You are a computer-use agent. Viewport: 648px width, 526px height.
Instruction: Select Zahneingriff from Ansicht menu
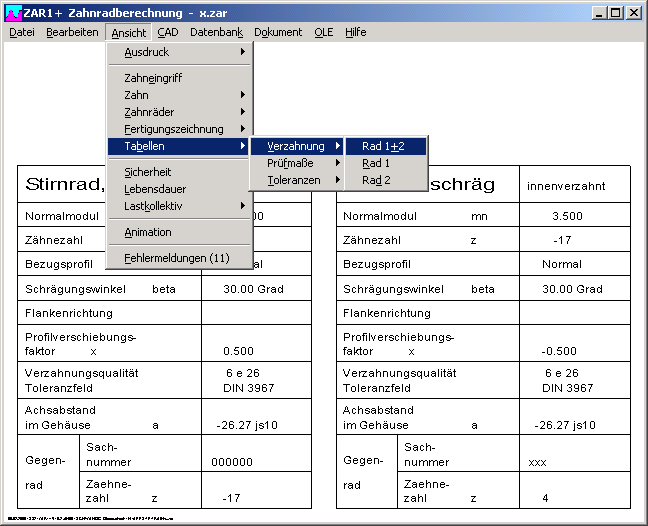153,78
